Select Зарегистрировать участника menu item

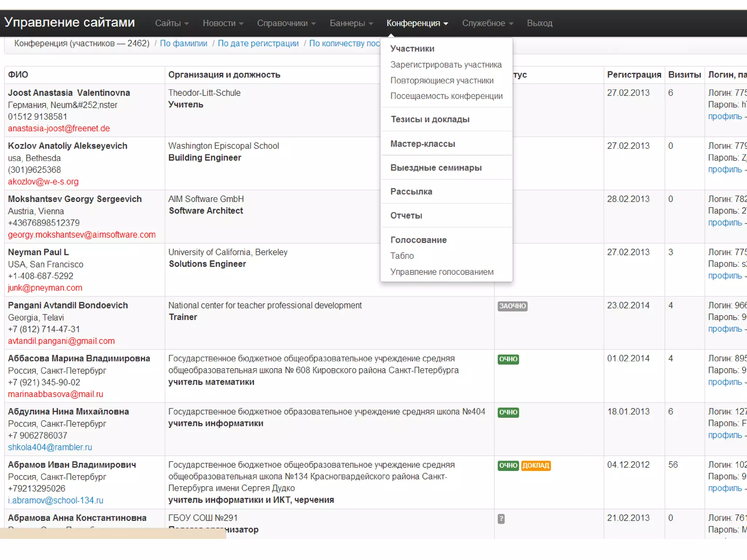click(446, 65)
